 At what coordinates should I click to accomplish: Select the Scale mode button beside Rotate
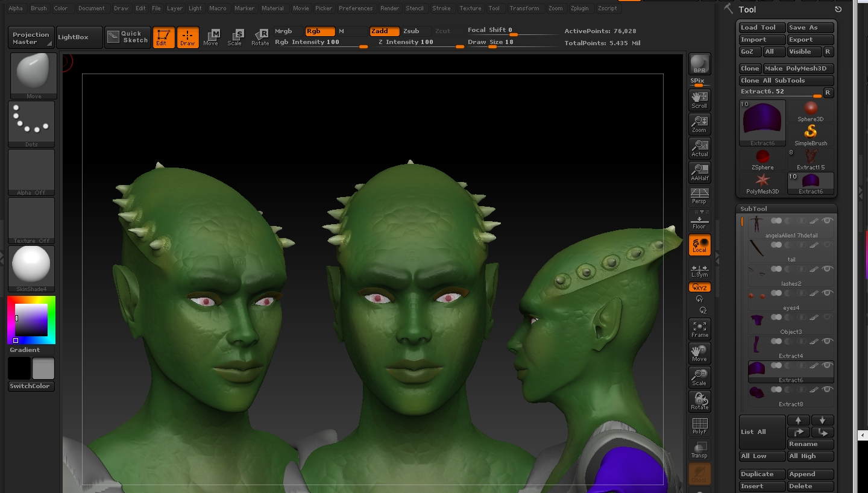235,37
